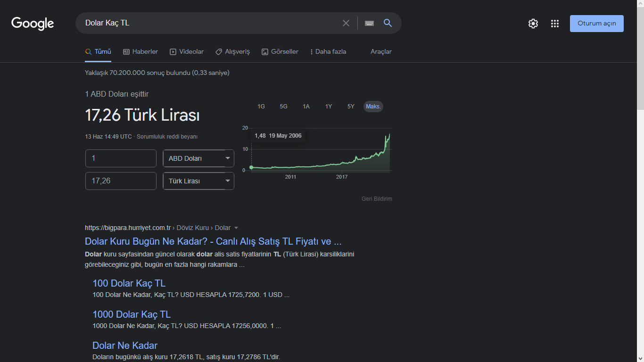This screenshot has width=644, height=362.
Task: Open the settings gear icon
Action: click(533, 24)
